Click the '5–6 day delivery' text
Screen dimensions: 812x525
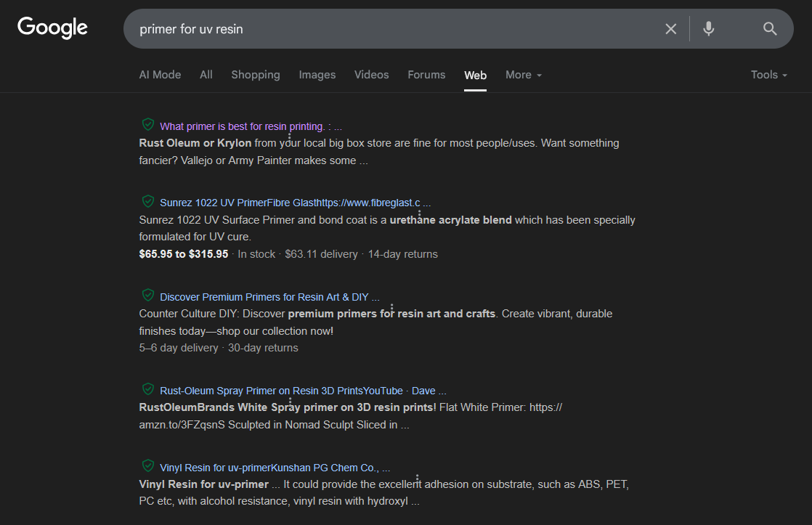click(x=179, y=348)
